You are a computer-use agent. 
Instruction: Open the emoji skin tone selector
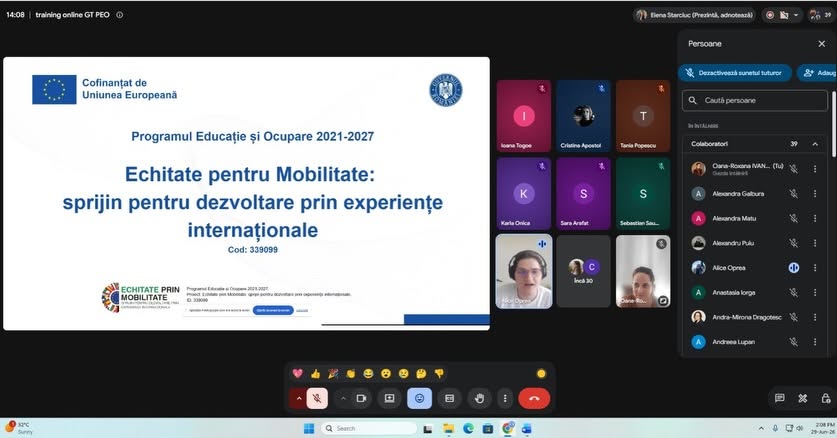tap(541, 373)
